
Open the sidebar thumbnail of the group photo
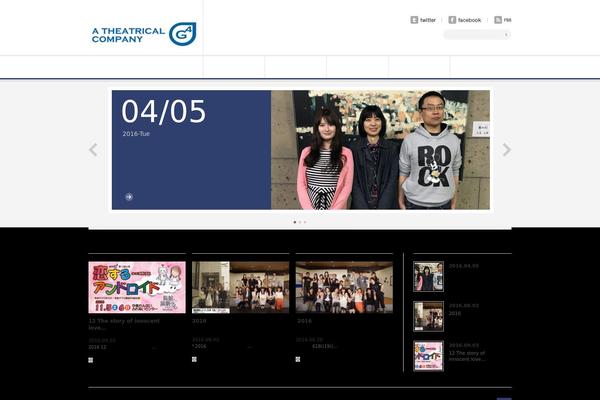pos(429,316)
